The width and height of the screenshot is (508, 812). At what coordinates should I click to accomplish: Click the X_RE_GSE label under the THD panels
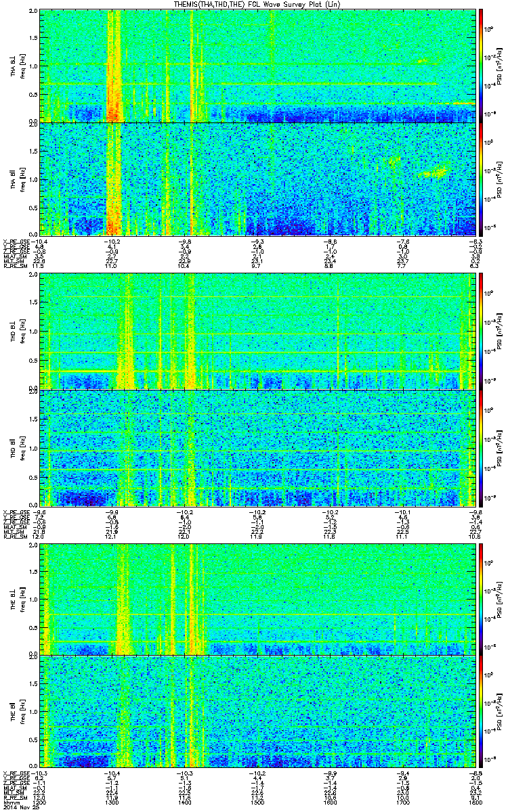[x=16, y=513]
